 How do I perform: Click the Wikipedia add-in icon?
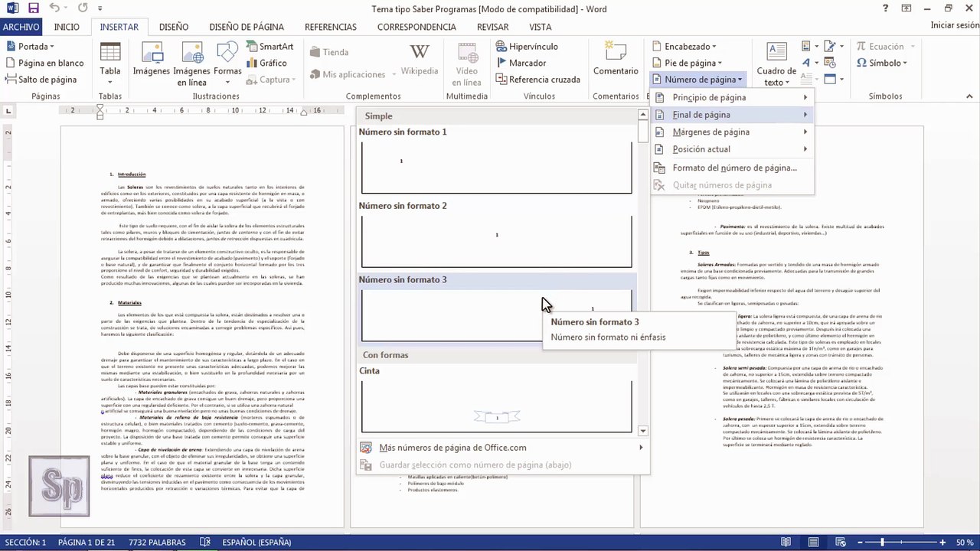point(420,60)
